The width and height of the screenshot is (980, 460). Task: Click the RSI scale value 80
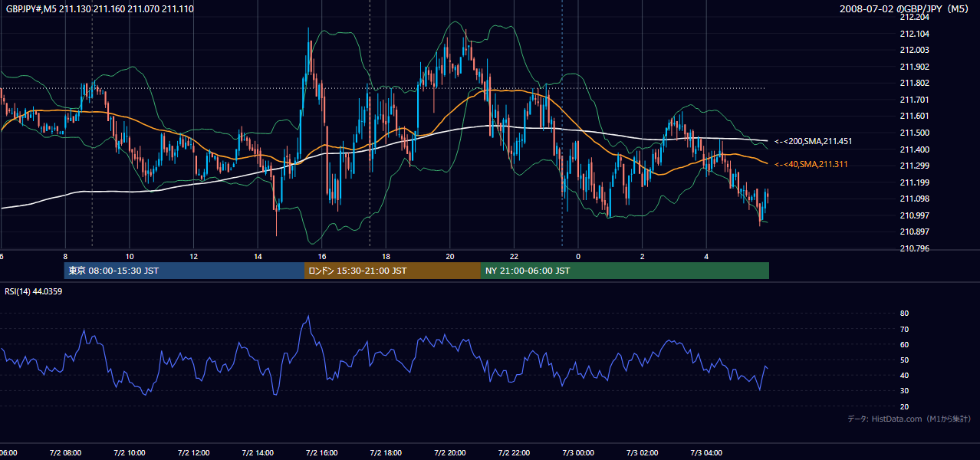tap(904, 314)
